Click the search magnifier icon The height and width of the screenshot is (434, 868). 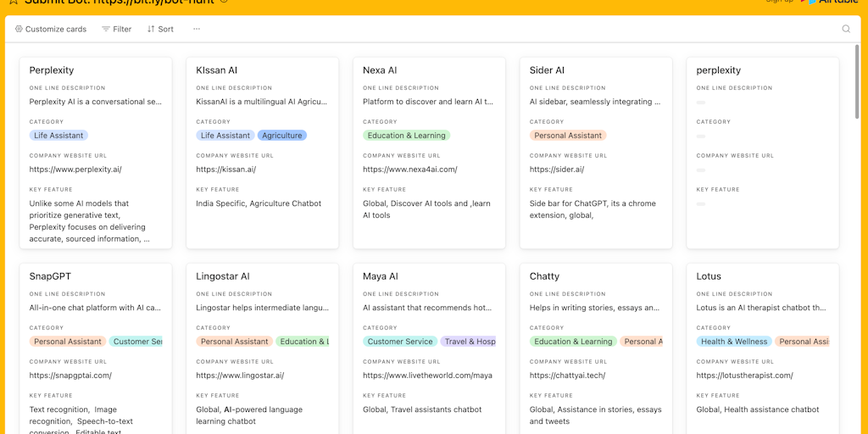(x=845, y=29)
